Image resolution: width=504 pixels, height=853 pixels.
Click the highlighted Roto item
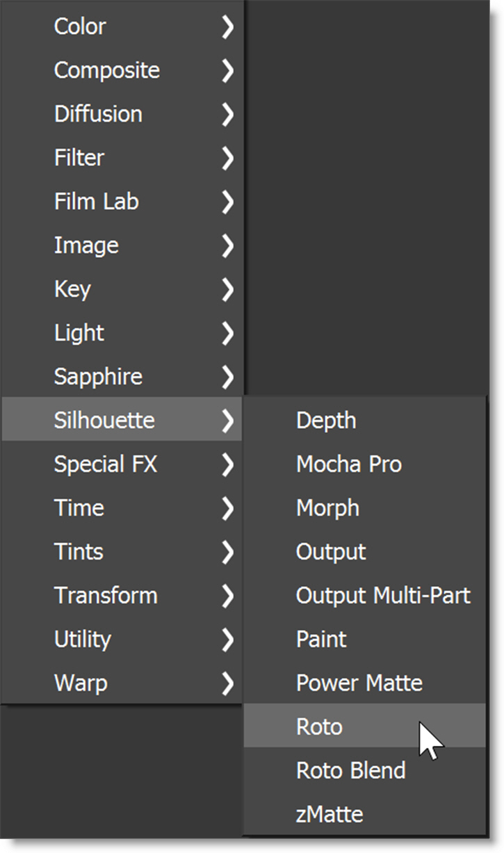(x=319, y=727)
